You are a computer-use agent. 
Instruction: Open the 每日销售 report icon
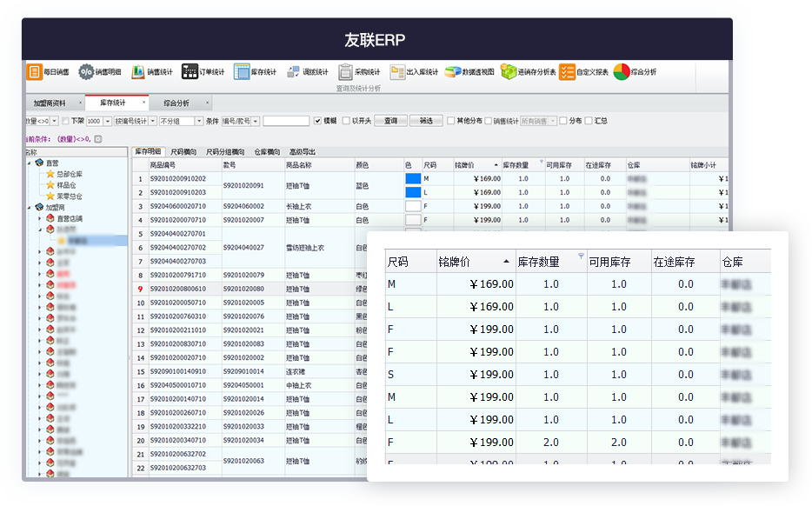(x=48, y=70)
